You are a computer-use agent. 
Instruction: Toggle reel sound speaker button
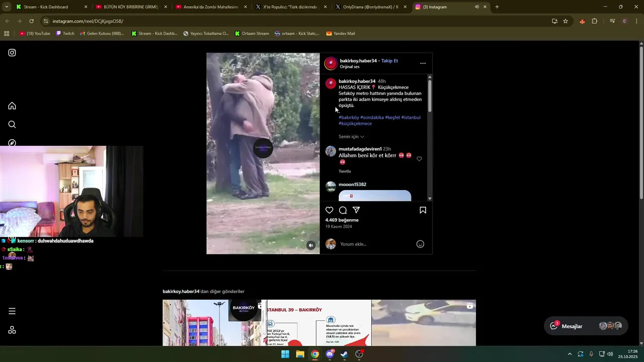(x=311, y=245)
